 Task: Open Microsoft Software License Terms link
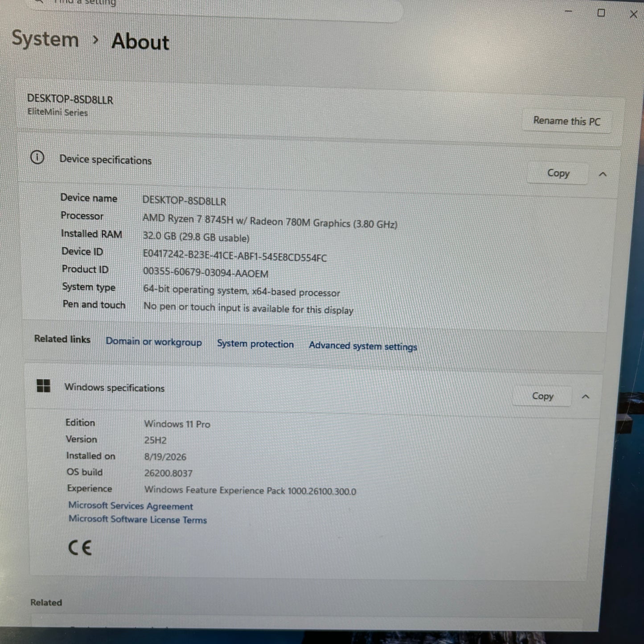tap(138, 519)
